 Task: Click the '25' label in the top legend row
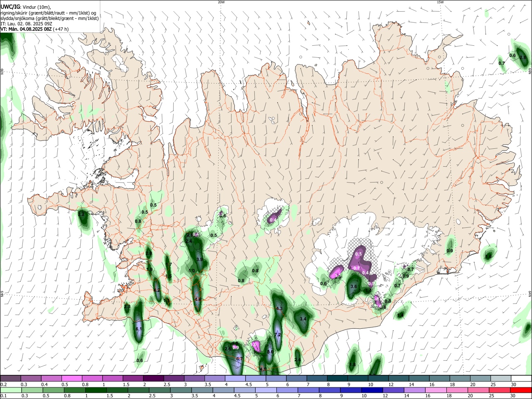494,384
